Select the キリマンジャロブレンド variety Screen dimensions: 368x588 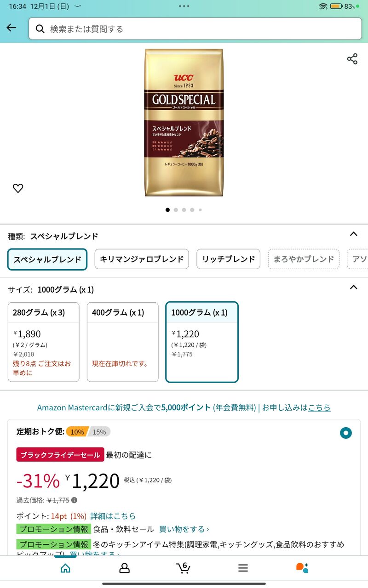142,259
